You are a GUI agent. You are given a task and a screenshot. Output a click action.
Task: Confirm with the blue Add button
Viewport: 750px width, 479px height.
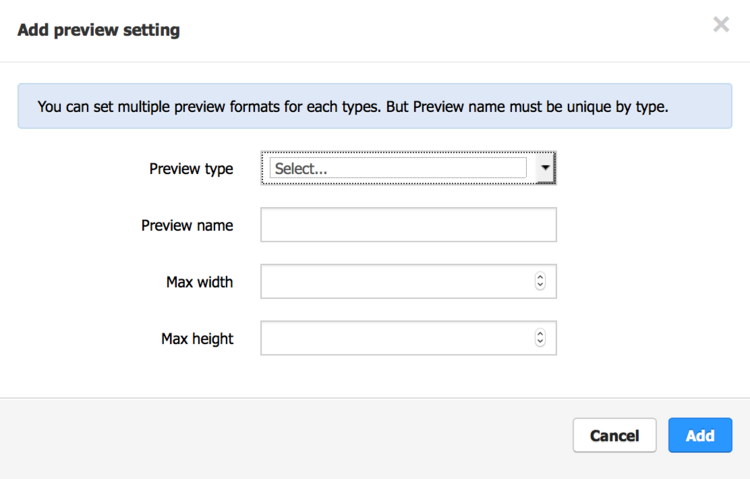[x=700, y=435]
